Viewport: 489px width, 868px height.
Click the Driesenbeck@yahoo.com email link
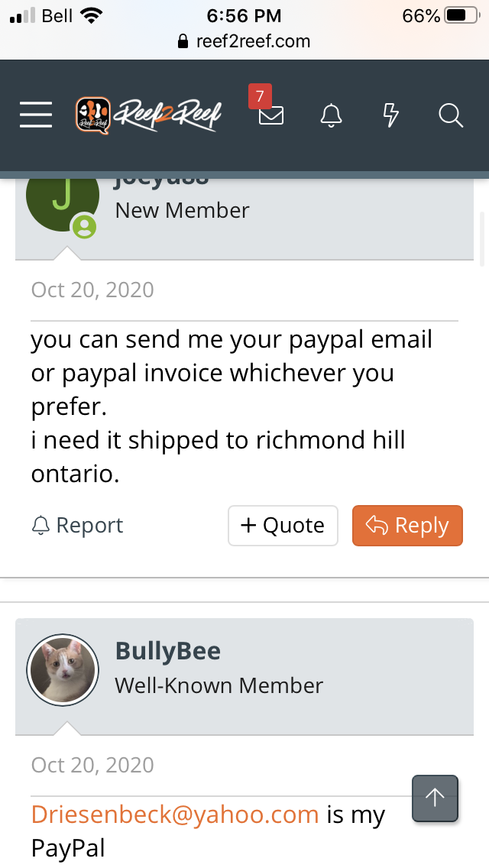coord(175,815)
